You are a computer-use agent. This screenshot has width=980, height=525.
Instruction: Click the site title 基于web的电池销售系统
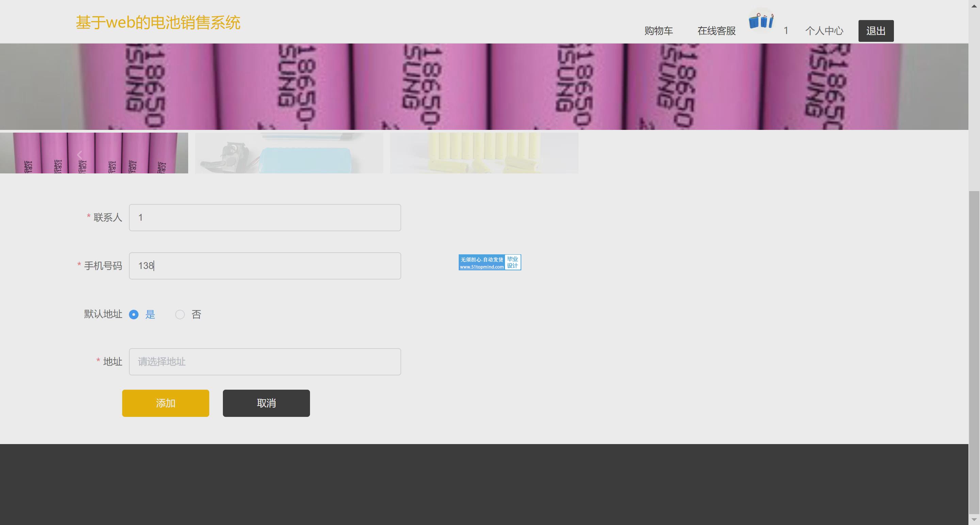point(158,22)
